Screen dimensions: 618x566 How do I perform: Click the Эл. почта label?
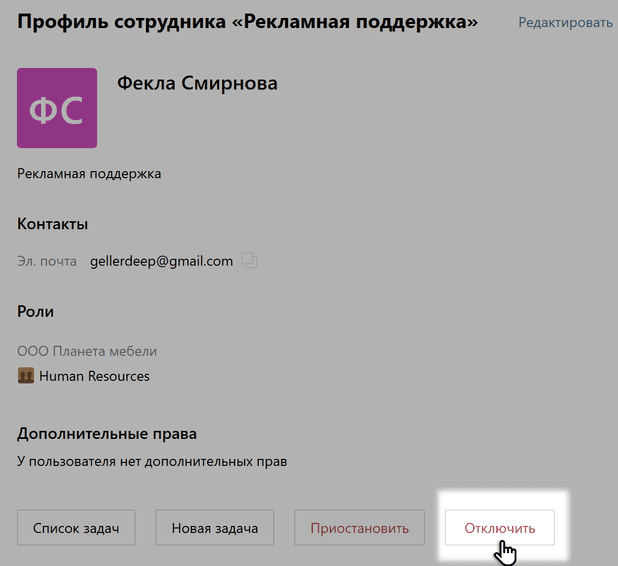[x=47, y=261]
